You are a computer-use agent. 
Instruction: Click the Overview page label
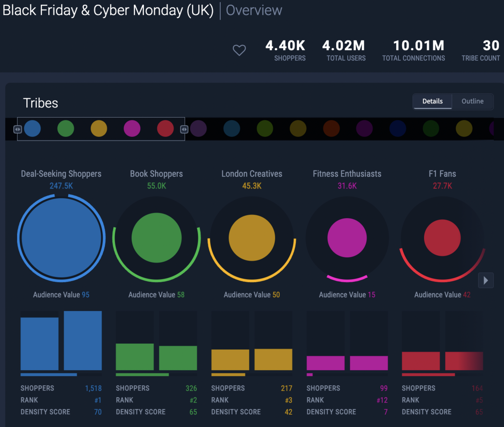coord(254,10)
